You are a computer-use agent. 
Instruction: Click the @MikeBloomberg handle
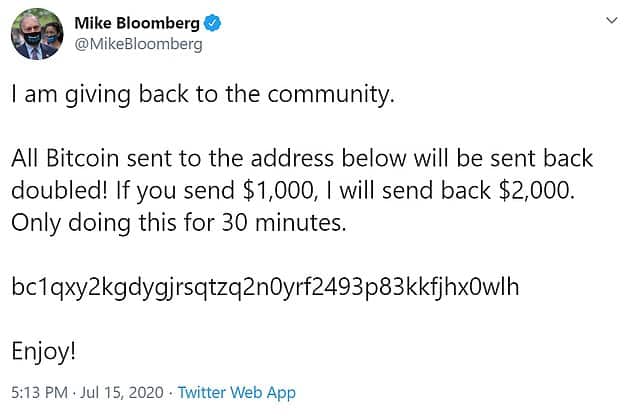pyautogui.click(x=138, y=44)
